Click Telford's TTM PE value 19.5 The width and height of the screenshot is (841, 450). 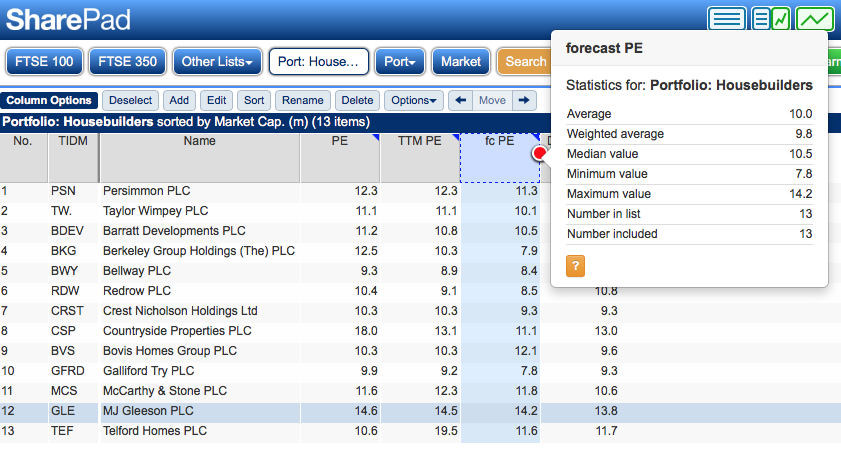pos(446,431)
